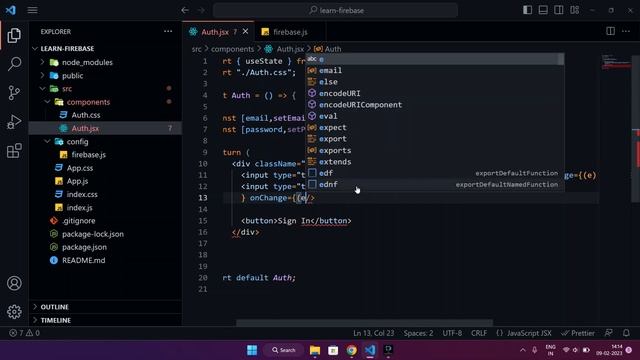640x360 pixels.
Task: Select Auth.jsx in the explorer tree
Action: (105, 128)
